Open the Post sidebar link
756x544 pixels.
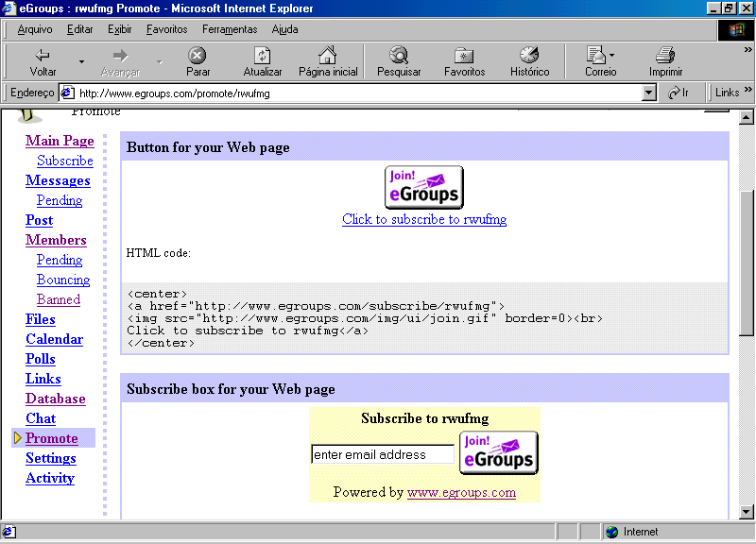[39, 220]
